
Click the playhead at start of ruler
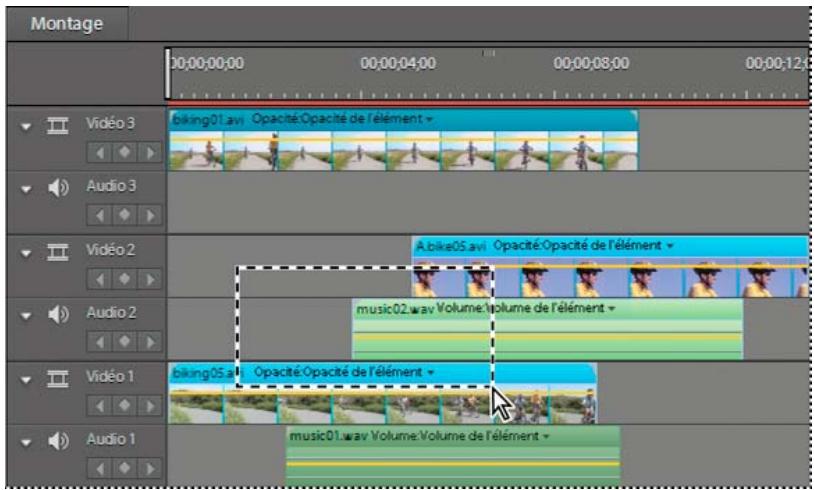pos(168,74)
